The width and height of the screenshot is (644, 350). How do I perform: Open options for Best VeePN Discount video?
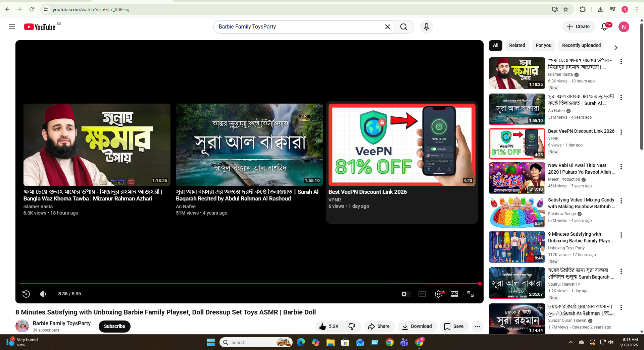pyautogui.click(x=621, y=132)
